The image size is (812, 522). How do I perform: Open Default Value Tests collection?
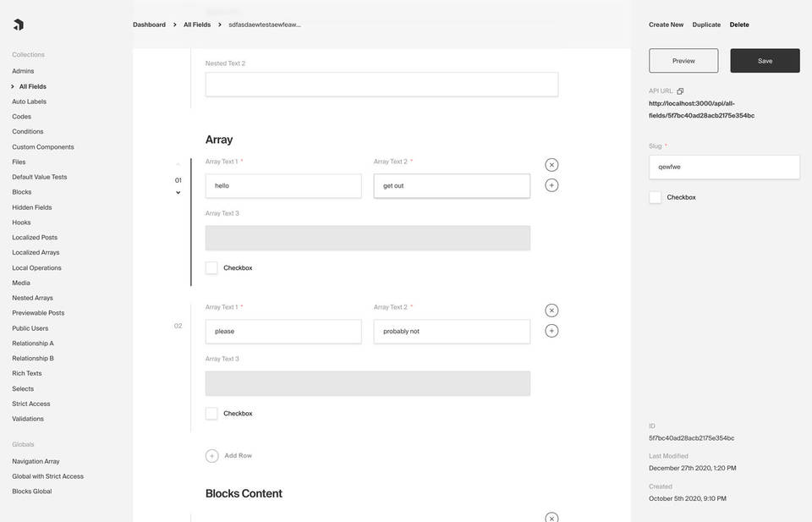[x=40, y=177]
